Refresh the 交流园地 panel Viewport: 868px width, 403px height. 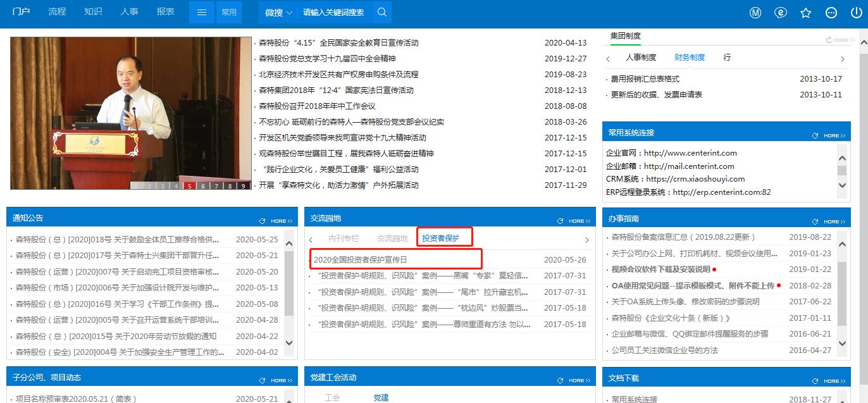[x=559, y=220]
